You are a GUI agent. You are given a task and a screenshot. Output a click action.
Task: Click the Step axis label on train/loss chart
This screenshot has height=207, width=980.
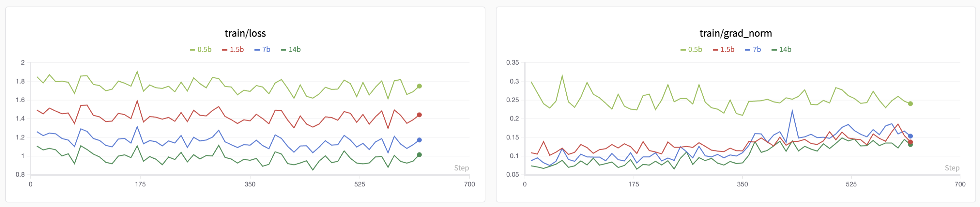click(462, 168)
